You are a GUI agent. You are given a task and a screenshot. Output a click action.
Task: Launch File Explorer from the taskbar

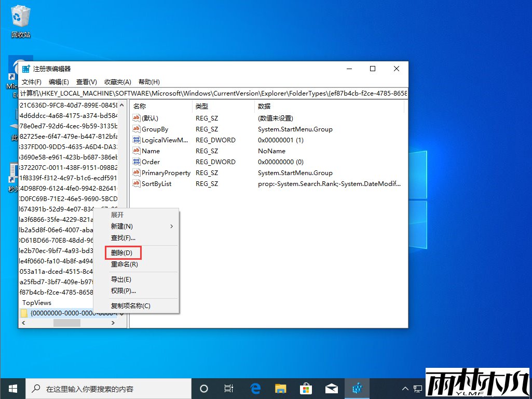tap(280, 388)
